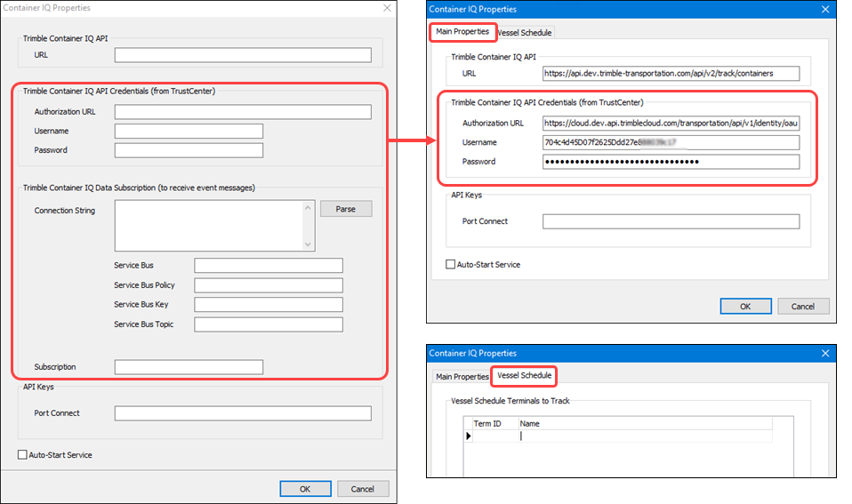The image size is (852, 504).
Task: Click Cancel in left Container IQ window
Action: pos(363,489)
